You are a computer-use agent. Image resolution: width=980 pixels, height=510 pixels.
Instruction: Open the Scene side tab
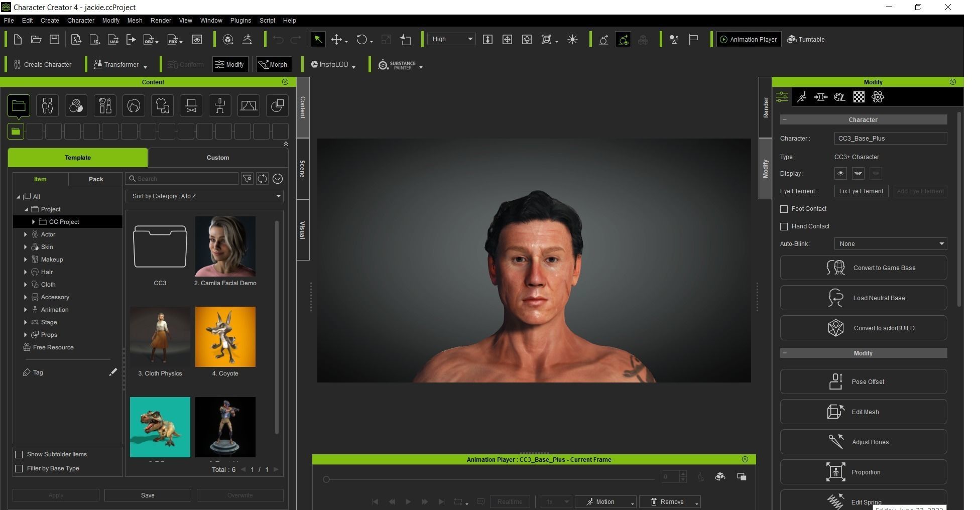tap(302, 169)
